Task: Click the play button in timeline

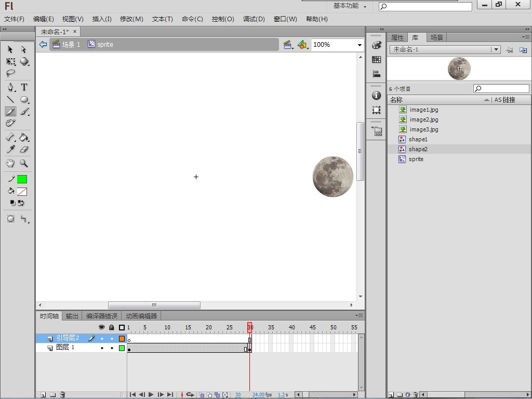Action: point(151,395)
